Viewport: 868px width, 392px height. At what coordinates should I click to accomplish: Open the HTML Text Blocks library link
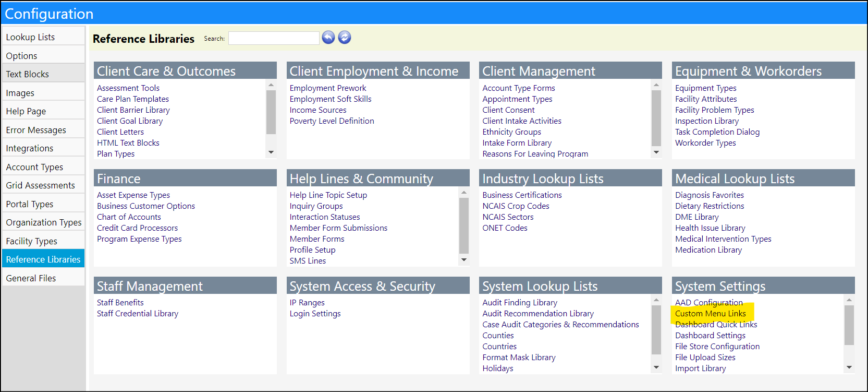coord(128,143)
